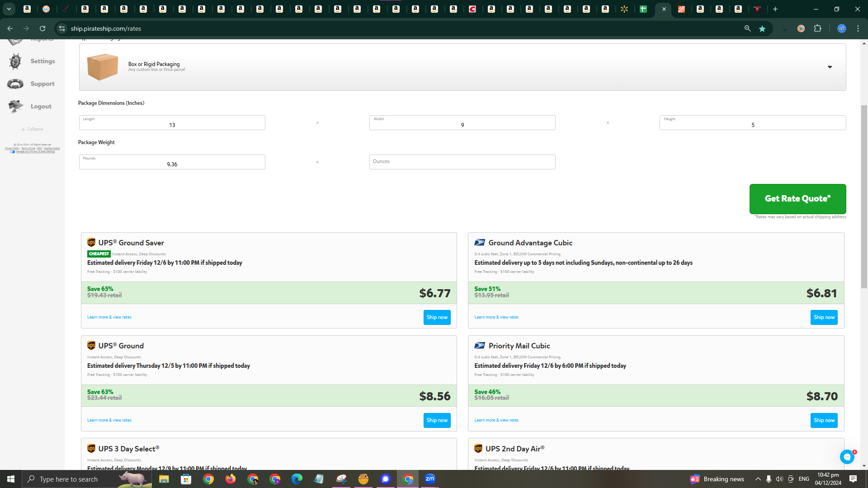Viewport: 868px width, 488px height.
Task: Click the Height dimension field
Action: [x=752, y=123]
